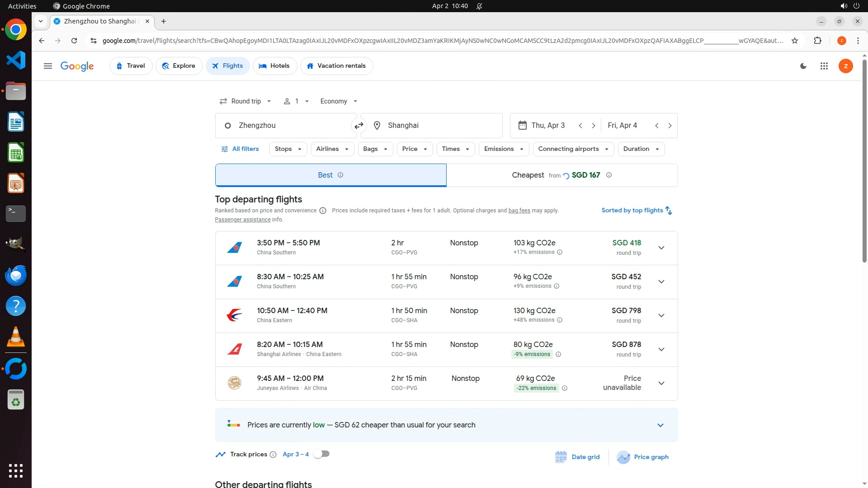Open the main hamburger menu
The image size is (868, 488).
47,66
